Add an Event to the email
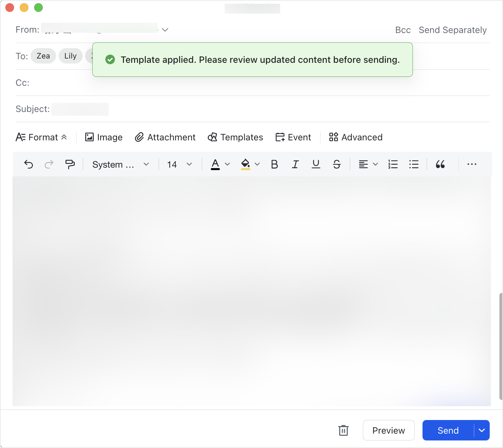 click(x=293, y=137)
